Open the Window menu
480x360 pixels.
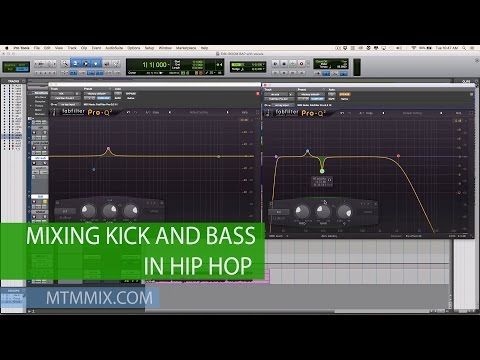(165, 48)
